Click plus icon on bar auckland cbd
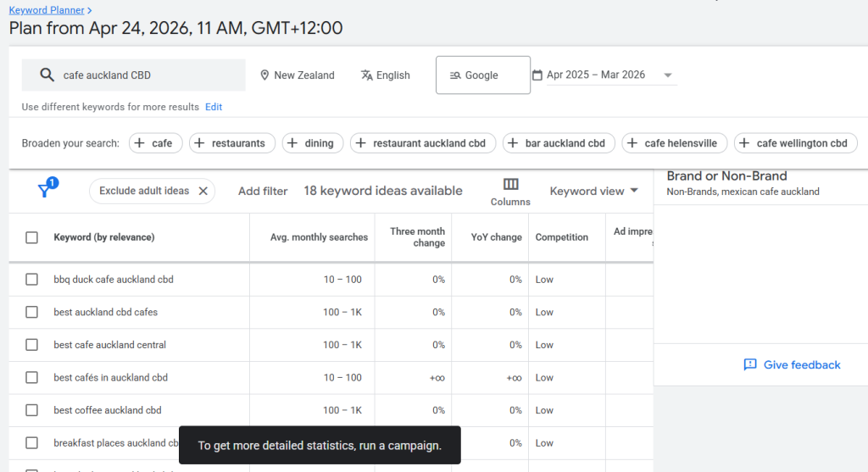 tap(513, 143)
